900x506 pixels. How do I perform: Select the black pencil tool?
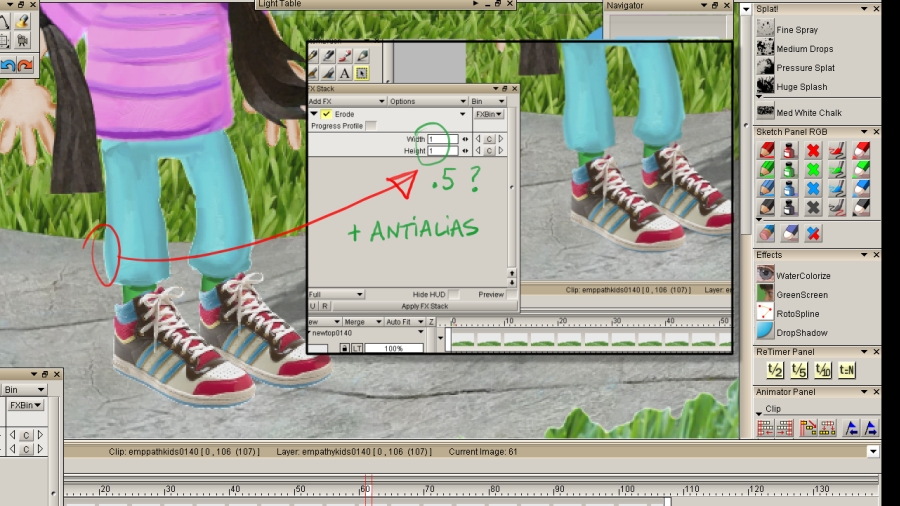point(766,207)
